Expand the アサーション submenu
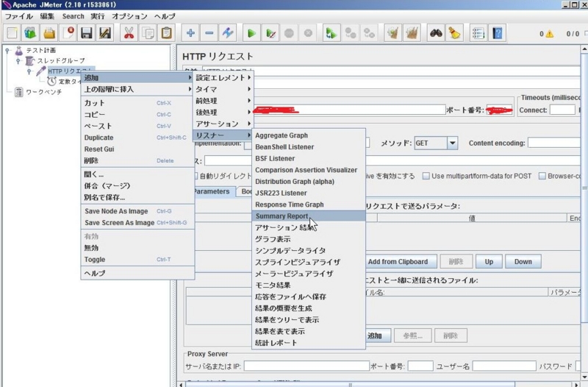The width and height of the screenshot is (588, 387). click(x=223, y=124)
